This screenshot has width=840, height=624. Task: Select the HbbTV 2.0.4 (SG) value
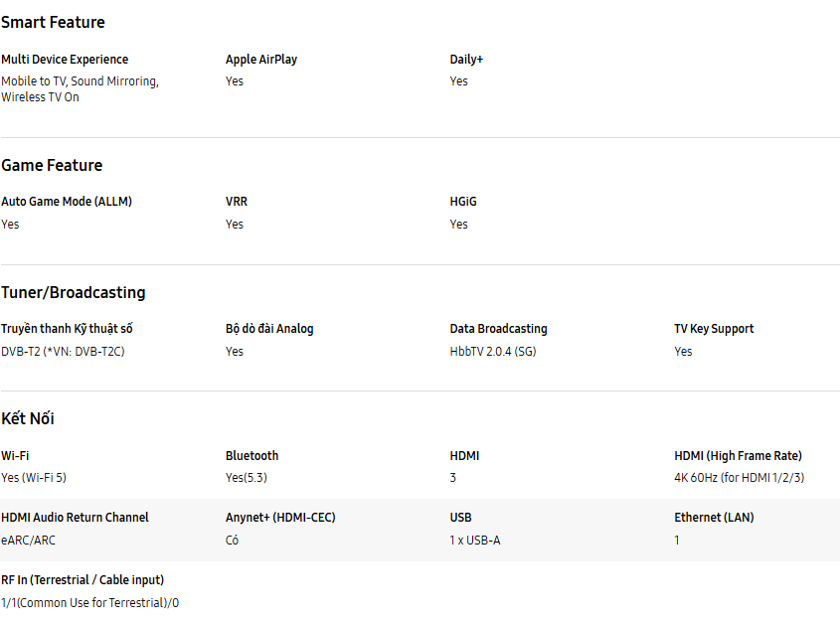tap(493, 352)
